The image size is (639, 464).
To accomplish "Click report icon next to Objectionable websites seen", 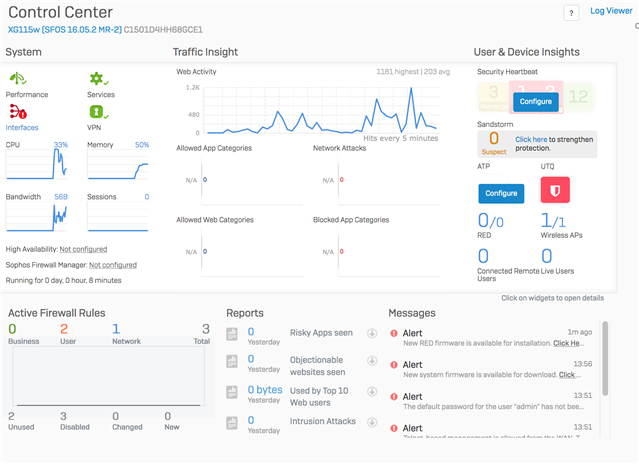I will click(232, 361).
